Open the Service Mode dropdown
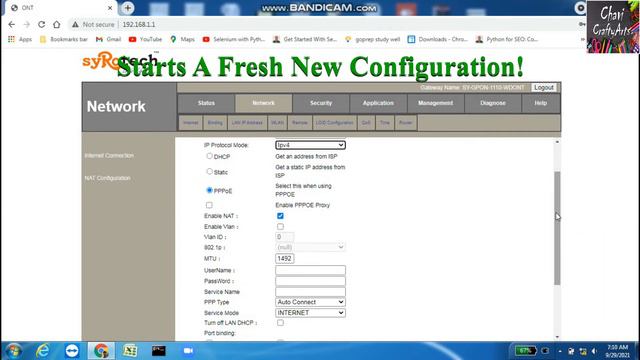 point(310,313)
